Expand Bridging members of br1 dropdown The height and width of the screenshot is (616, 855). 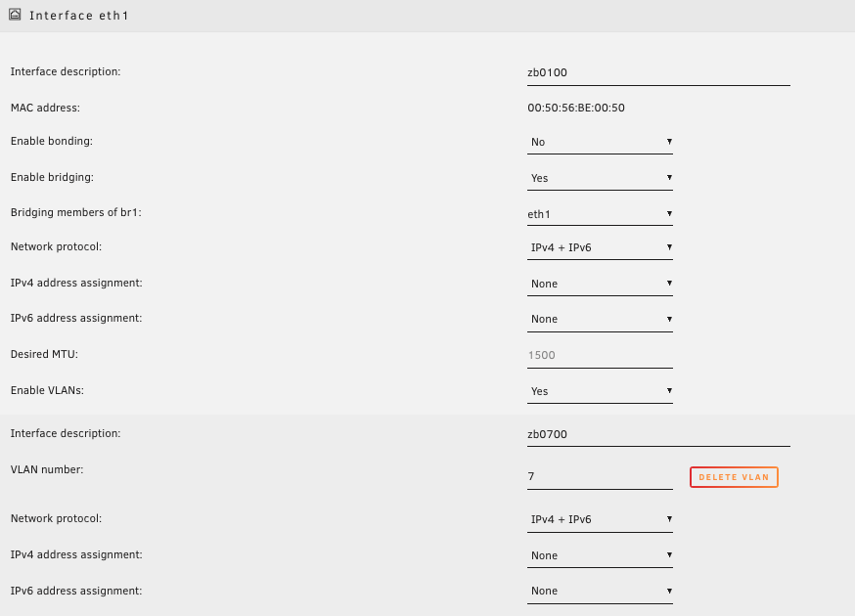tap(600, 214)
